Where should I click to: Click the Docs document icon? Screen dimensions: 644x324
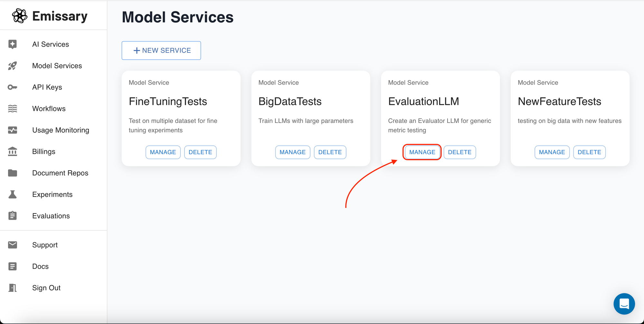pos(13,266)
